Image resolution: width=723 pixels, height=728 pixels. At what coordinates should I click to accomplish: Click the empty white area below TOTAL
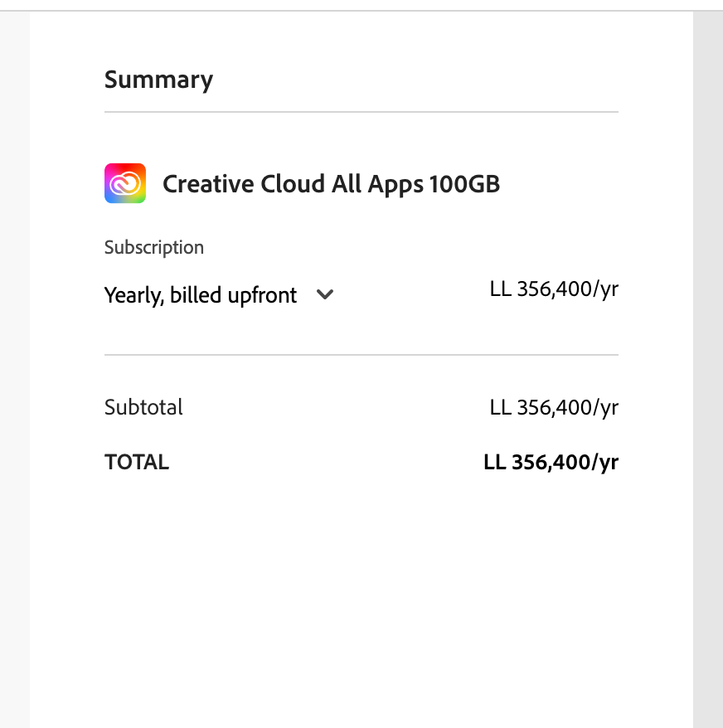[361, 597]
